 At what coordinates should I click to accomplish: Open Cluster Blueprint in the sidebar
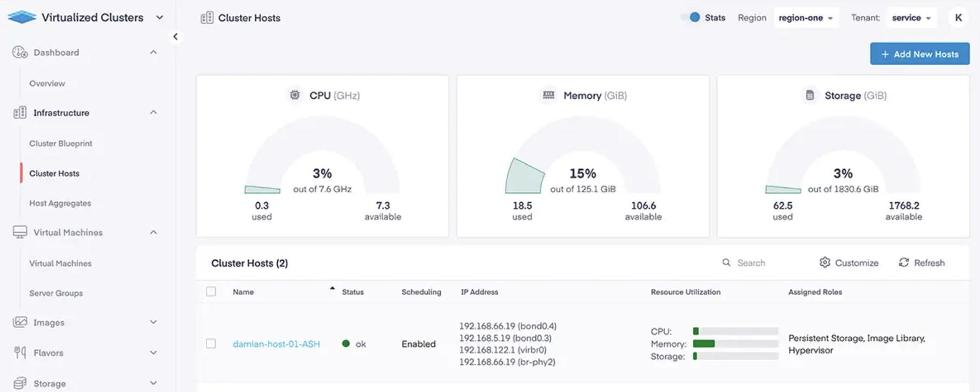click(x=61, y=143)
